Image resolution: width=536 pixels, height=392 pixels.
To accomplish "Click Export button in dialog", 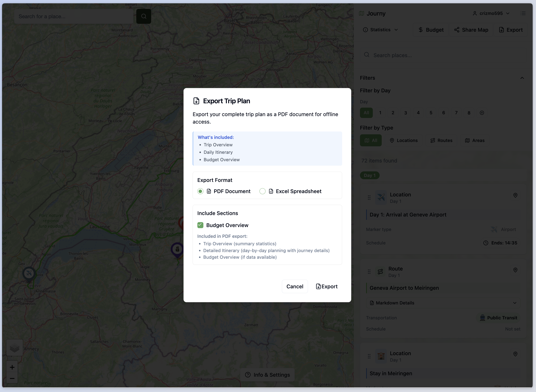I will click(327, 286).
